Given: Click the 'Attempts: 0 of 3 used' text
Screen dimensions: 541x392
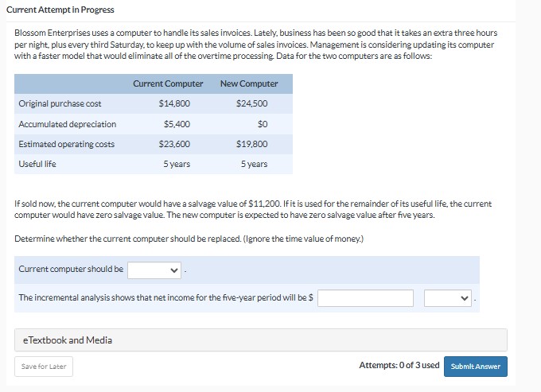Looking at the screenshot, I should tap(399, 365).
